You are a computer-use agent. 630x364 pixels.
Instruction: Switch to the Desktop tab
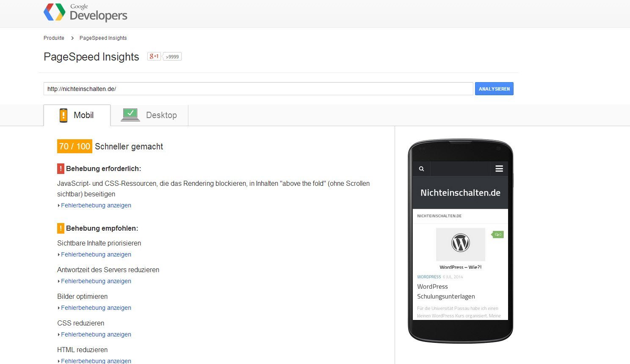(x=149, y=115)
